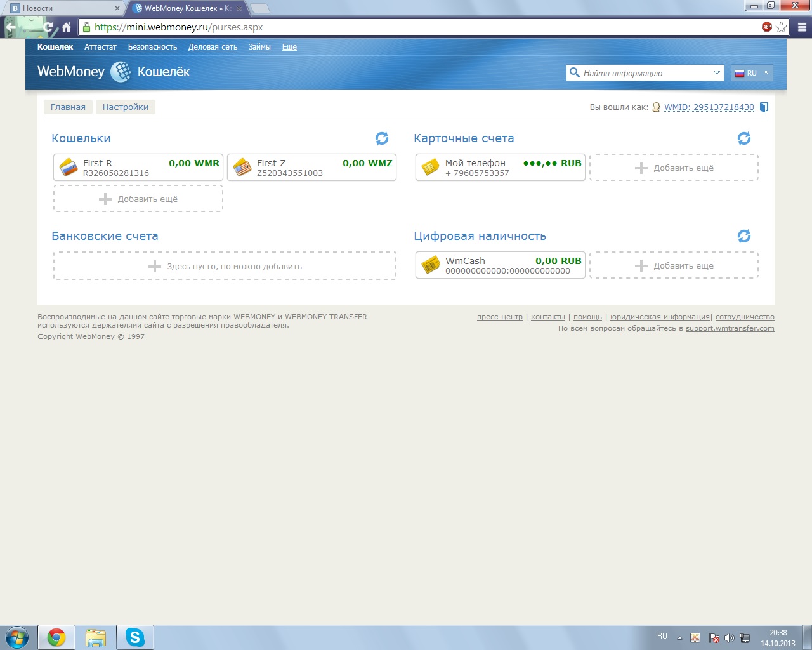The width and height of the screenshot is (812, 650).
Task: Expand the Еще top menu
Action: click(x=289, y=47)
